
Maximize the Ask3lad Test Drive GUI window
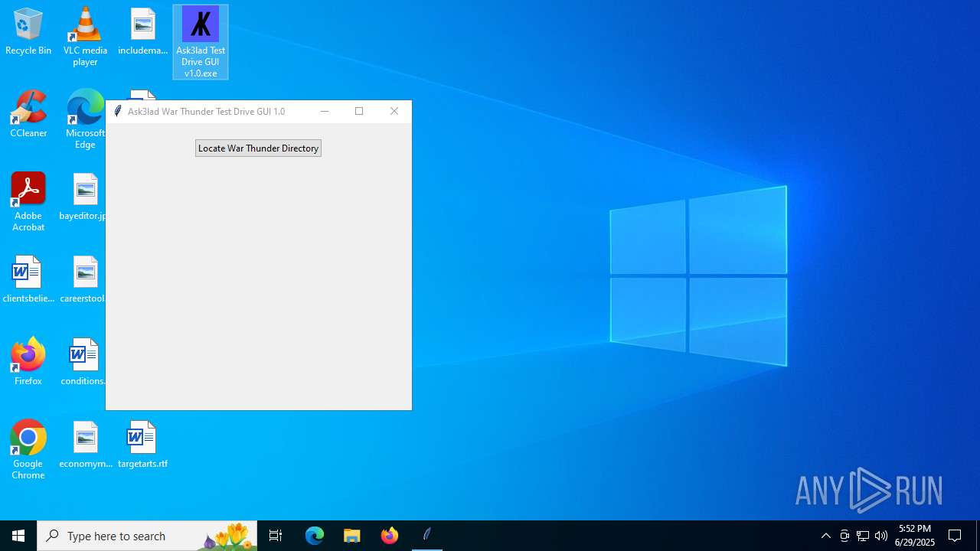[x=359, y=111]
